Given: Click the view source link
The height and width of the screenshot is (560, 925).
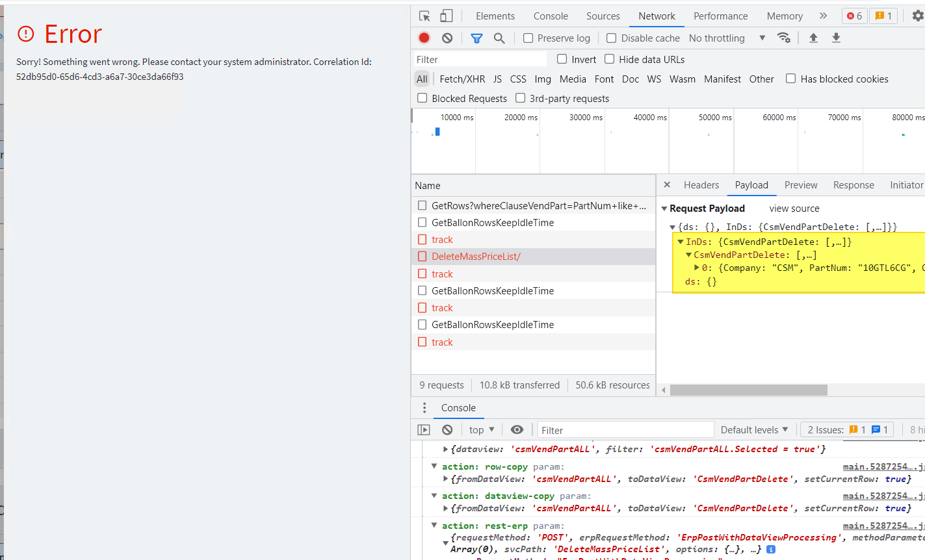Looking at the screenshot, I should click(x=794, y=209).
